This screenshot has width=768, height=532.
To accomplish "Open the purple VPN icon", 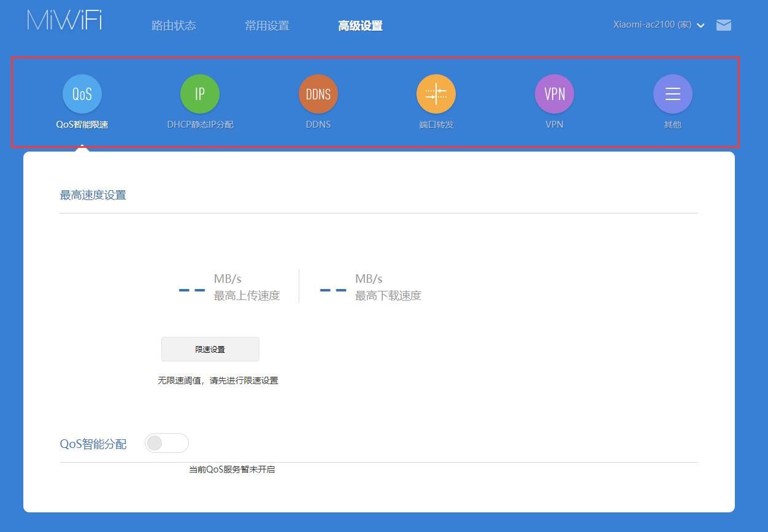I will 555,94.
